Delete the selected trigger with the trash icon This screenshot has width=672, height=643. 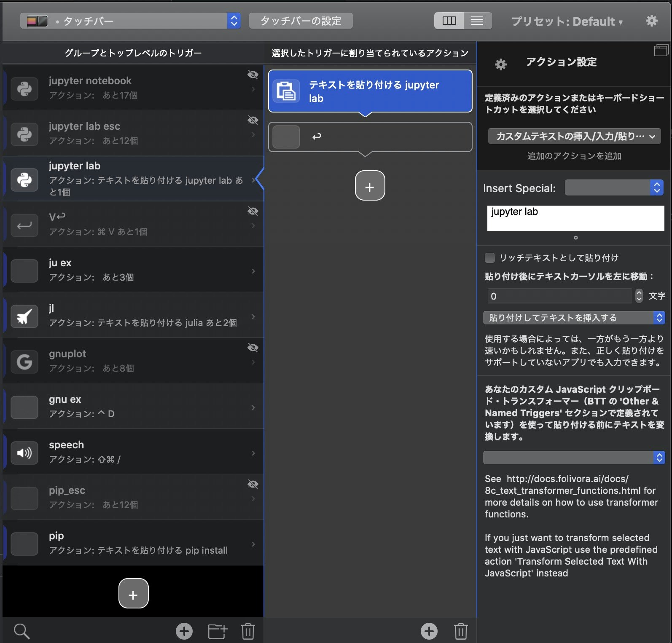click(x=248, y=631)
